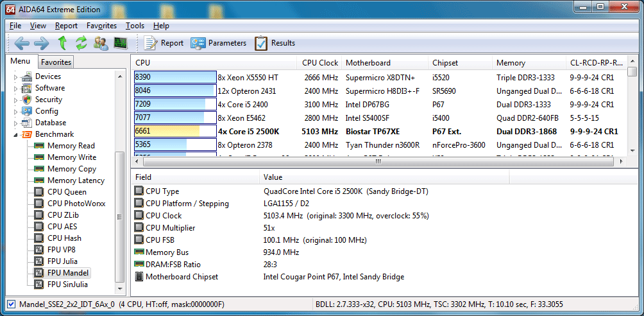Click the blue Back arrow toolbar icon
This screenshot has height=316, width=644.
click(x=21, y=43)
